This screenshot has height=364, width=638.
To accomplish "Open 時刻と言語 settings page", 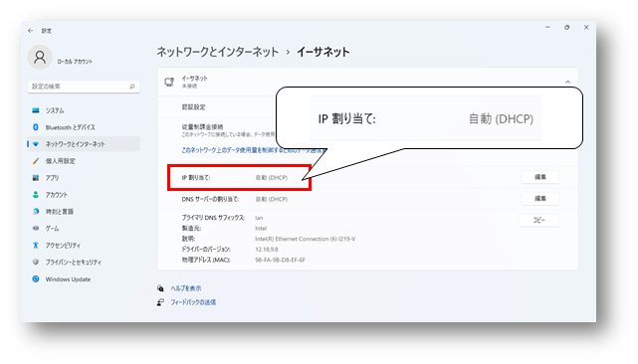I will pos(84,212).
